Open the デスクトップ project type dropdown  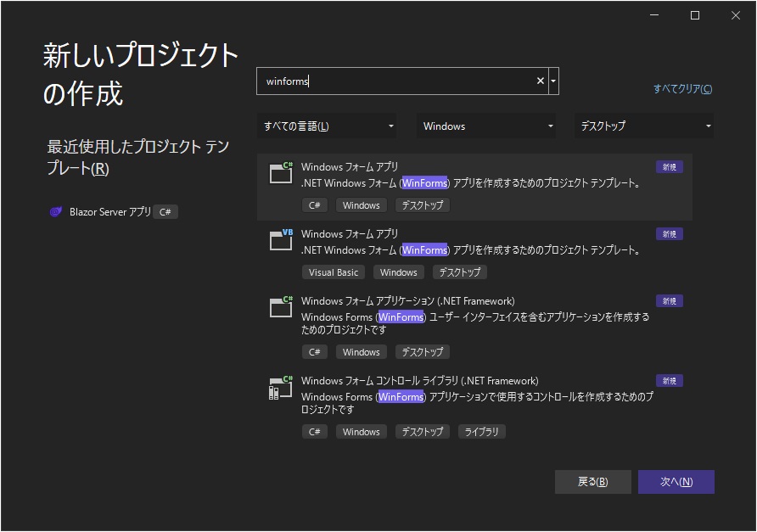point(644,126)
